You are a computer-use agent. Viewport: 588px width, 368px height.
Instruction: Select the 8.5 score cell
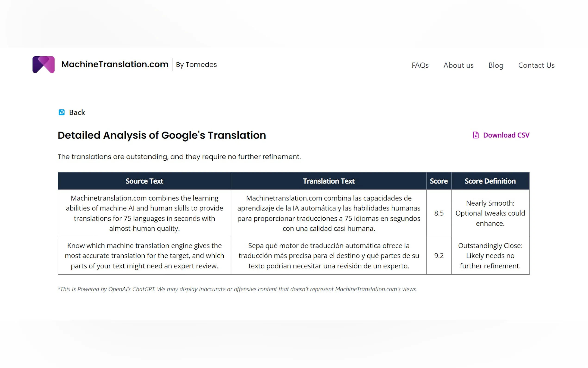tap(438, 213)
